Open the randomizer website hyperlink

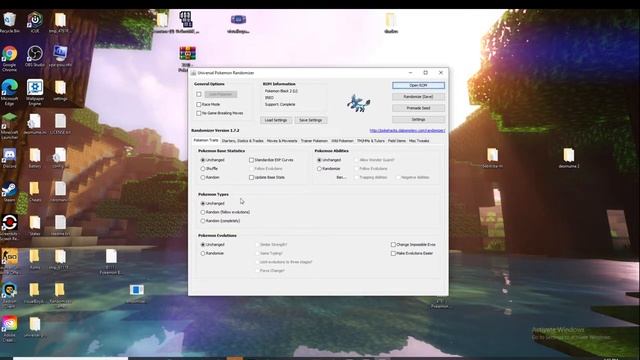point(407,131)
